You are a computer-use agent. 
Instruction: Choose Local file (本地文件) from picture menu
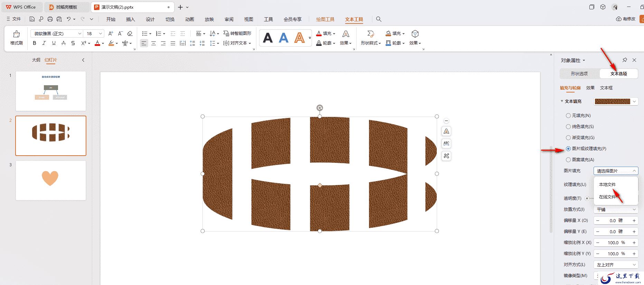tap(607, 185)
